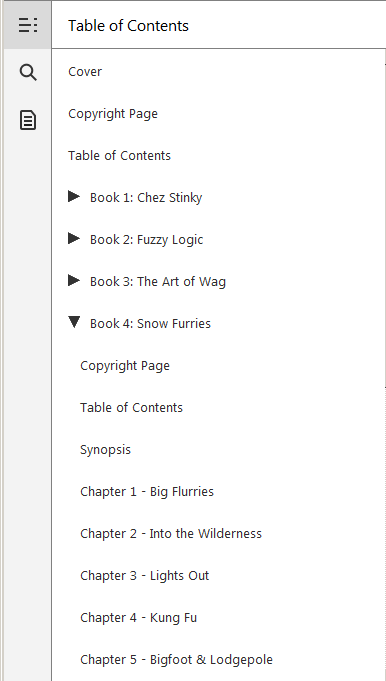The image size is (386, 681).
Task: Select the Book 4: Snow Furries title
Action: (150, 324)
